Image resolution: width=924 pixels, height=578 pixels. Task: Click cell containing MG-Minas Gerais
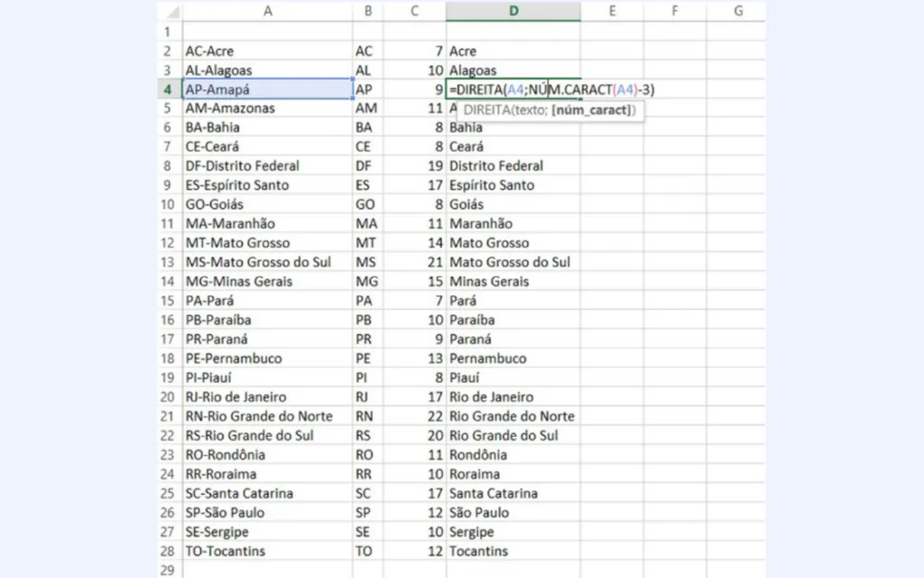click(x=267, y=282)
